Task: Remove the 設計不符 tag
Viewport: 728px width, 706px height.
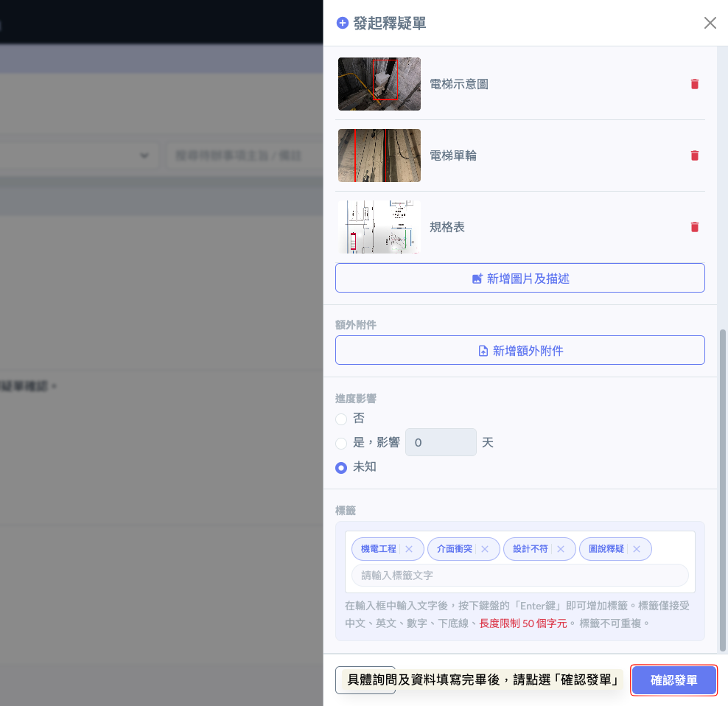Action: point(561,549)
